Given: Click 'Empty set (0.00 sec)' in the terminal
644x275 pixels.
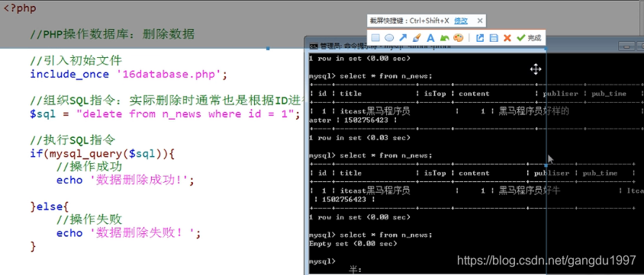Looking at the screenshot, I should point(353,244).
